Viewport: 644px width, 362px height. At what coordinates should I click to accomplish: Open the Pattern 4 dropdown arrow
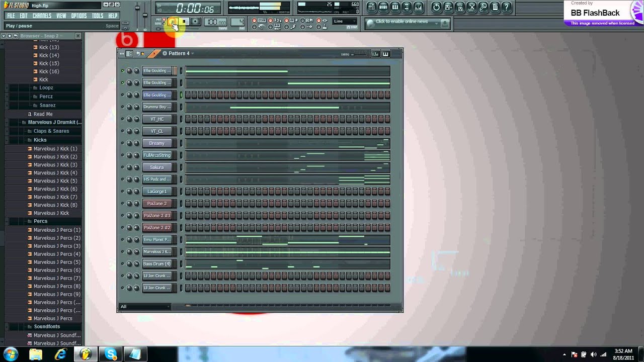tap(192, 53)
